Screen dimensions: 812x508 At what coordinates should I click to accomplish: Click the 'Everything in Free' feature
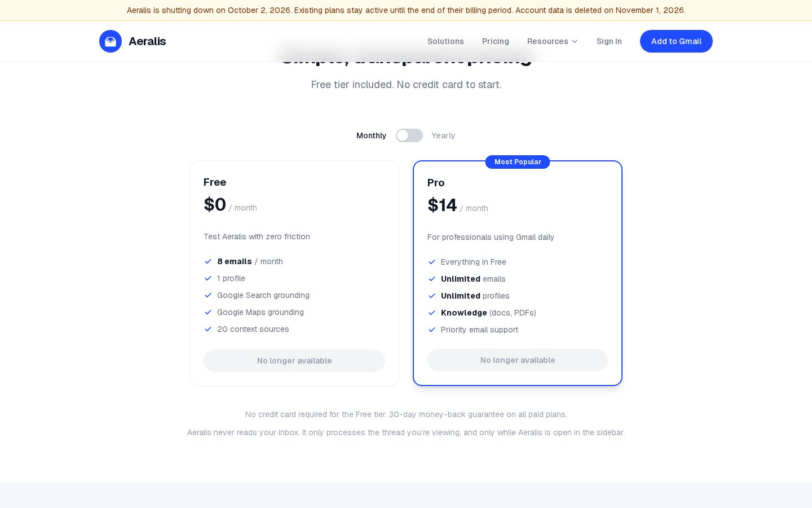point(474,262)
